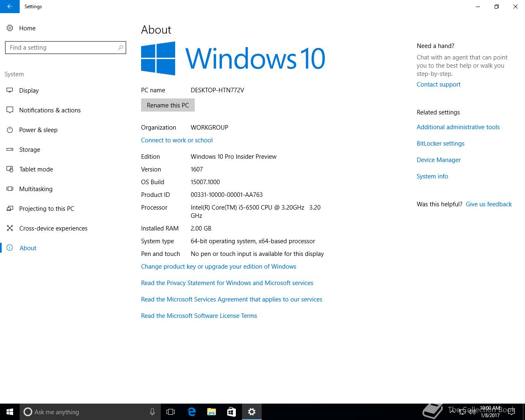
Task: Click Give us feedback link
Action: tap(488, 204)
